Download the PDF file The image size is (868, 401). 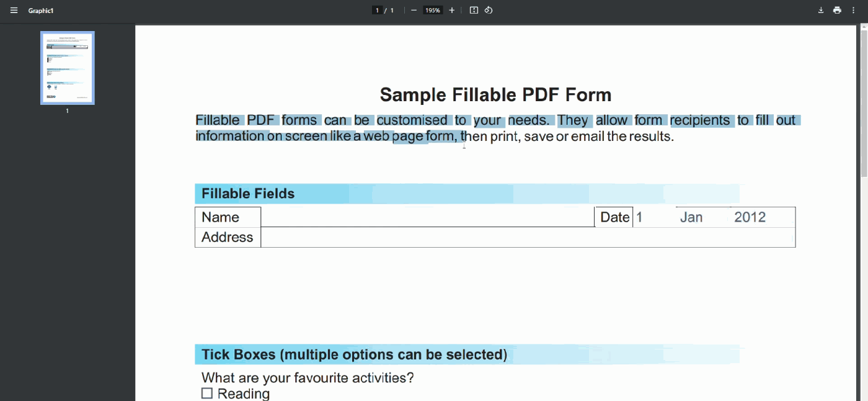click(x=821, y=10)
